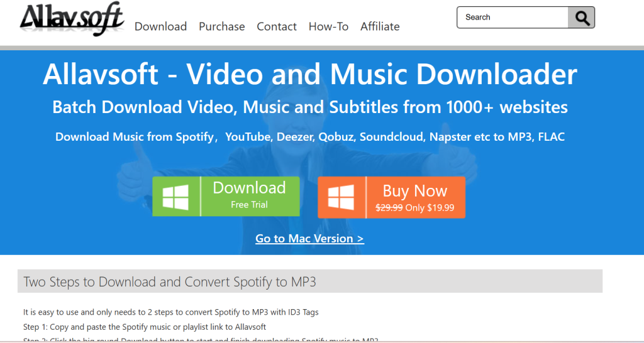Click Windows logo on orange Buy Now button
This screenshot has height=343, width=644.
pyautogui.click(x=341, y=197)
